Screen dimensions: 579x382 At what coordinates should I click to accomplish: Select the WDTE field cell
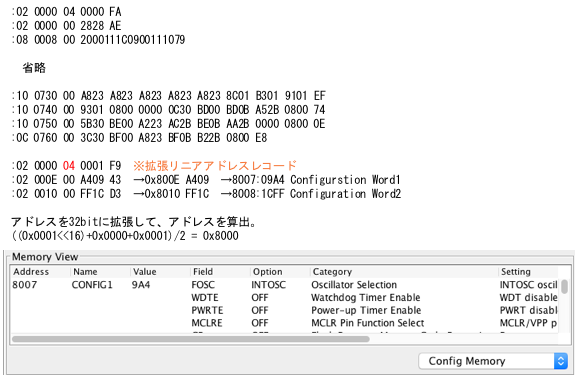(205, 297)
